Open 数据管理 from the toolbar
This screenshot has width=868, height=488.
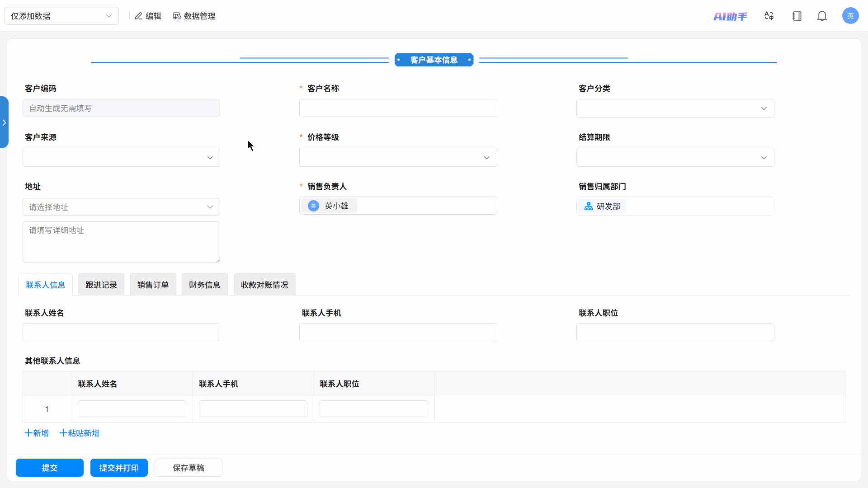(194, 16)
